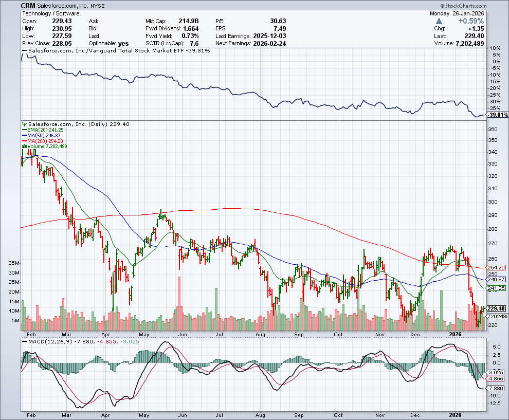Click the May label below the price panel

[144, 334]
